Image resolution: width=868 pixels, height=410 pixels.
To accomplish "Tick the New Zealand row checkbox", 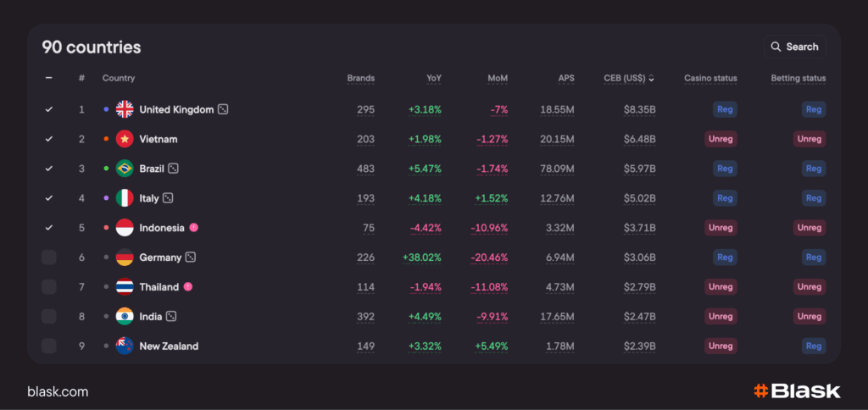I will click(x=49, y=346).
